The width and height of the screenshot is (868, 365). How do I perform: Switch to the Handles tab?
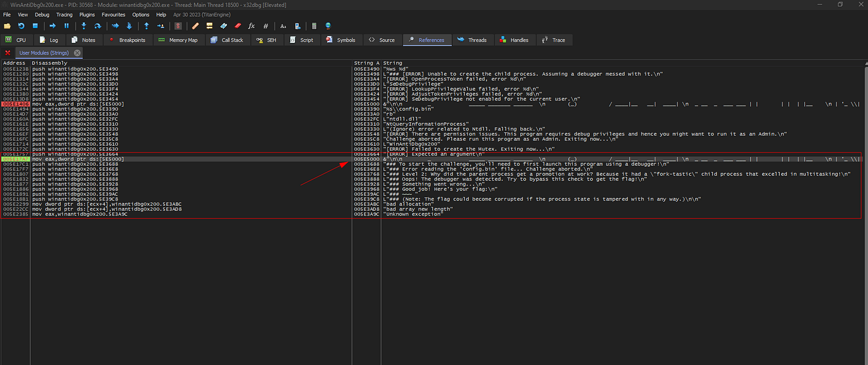(x=514, y=40)
